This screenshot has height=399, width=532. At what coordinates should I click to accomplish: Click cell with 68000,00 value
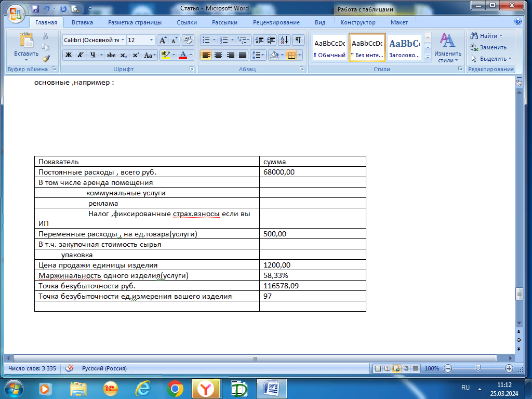pyautogui.click(x=312, y=172)
